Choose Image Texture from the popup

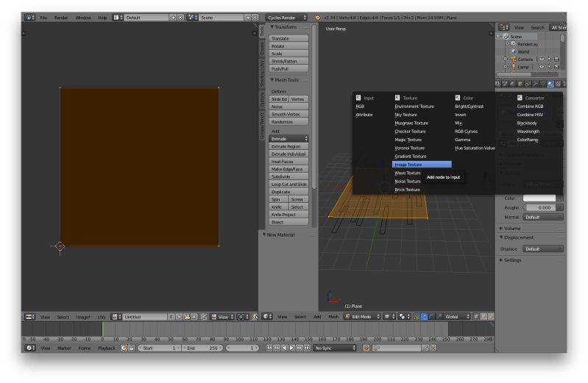coord(422,165)
